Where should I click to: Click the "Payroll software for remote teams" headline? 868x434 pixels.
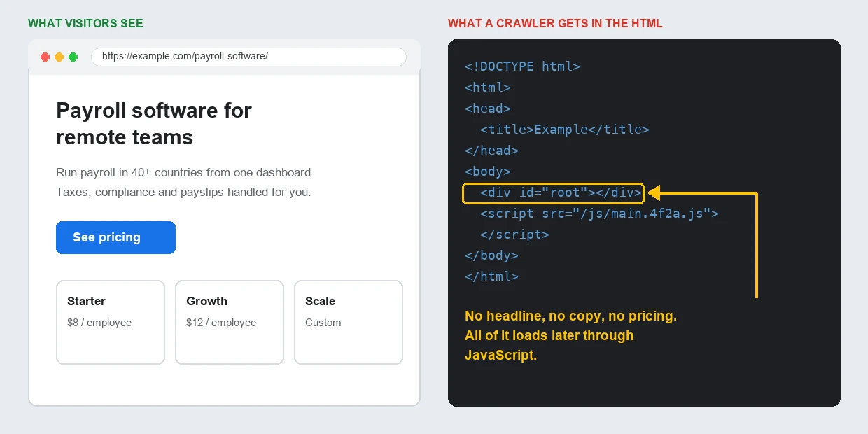click(154, 124)
